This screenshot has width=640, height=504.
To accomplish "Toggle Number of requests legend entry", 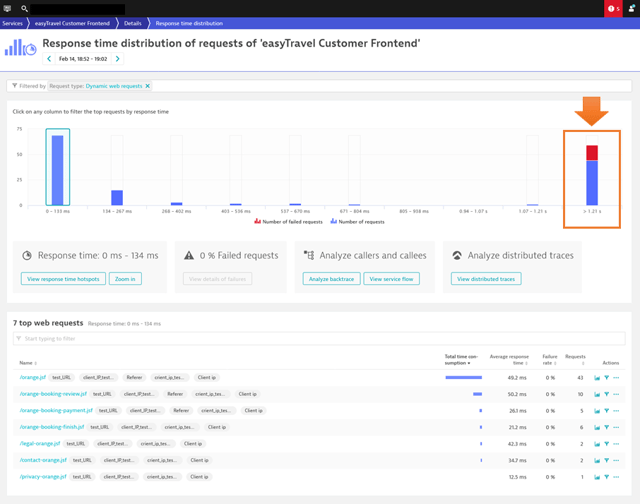I will pos(357,222).
